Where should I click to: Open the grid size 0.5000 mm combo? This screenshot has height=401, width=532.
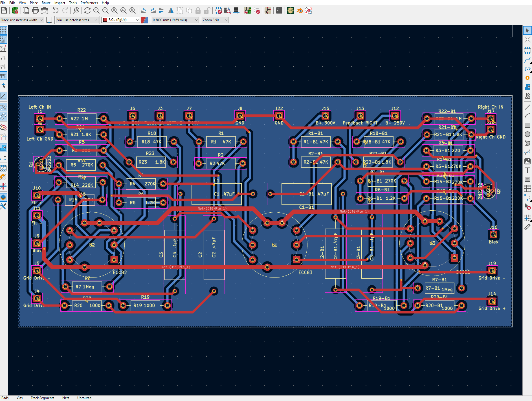(x=175, y=20)
